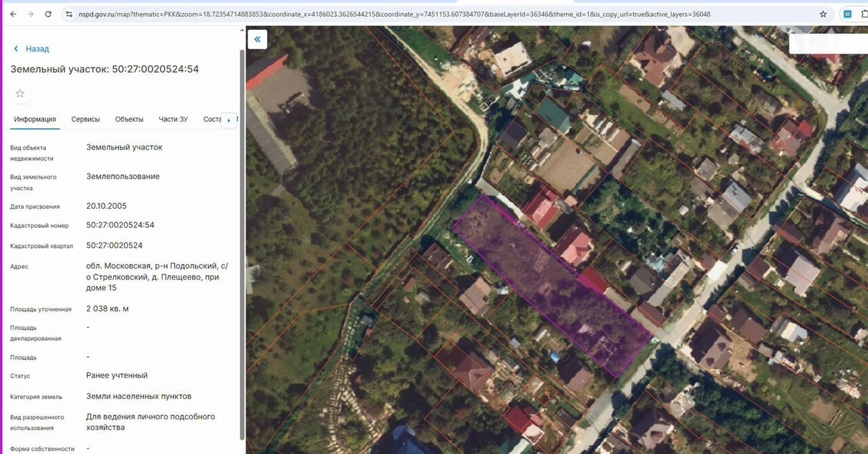This screenshot has width=868, height=454.
Task: Open the Объекты tab
Action: (x=129, y=119)
